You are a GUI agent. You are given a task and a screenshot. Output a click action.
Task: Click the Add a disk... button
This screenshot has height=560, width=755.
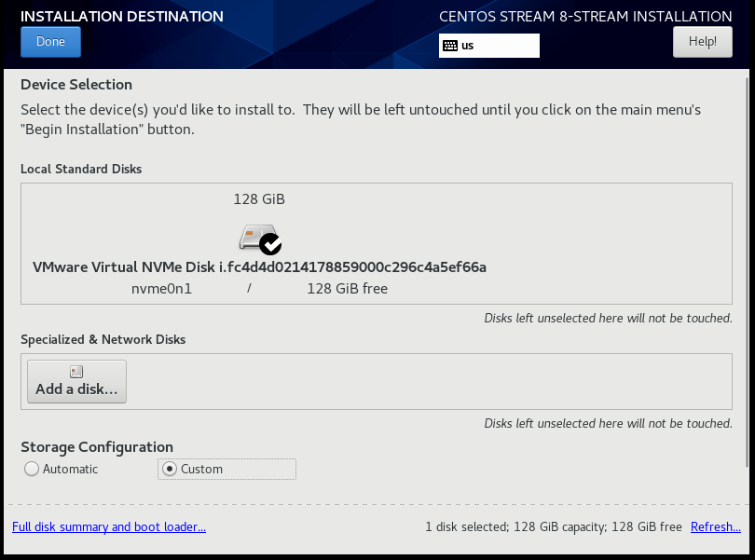point(77,381)
